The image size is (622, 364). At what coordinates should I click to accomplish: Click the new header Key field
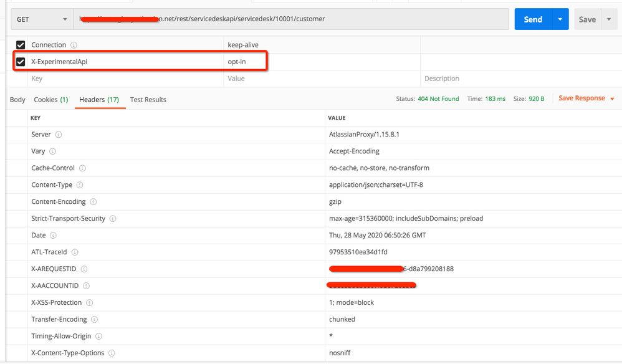click(x=125, y=79)
